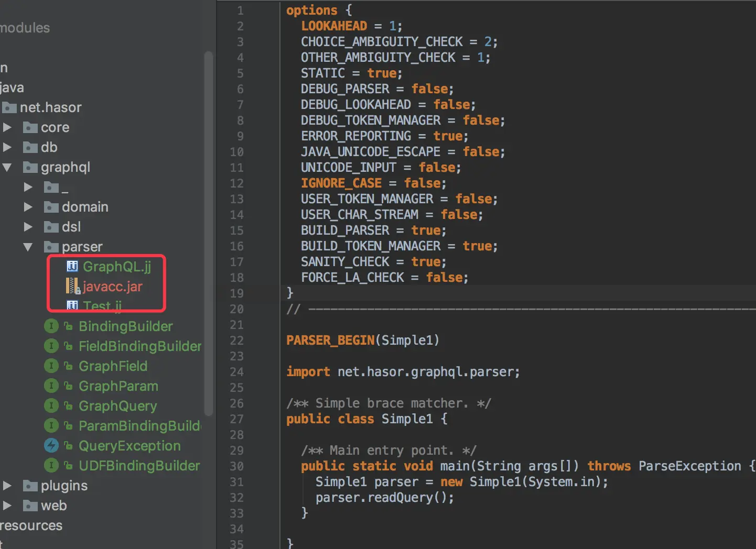The width and height of the screenshot is (756, 549).
Task: Click the FieldBindingBuilder interface icon
Action: click(51, 346)
